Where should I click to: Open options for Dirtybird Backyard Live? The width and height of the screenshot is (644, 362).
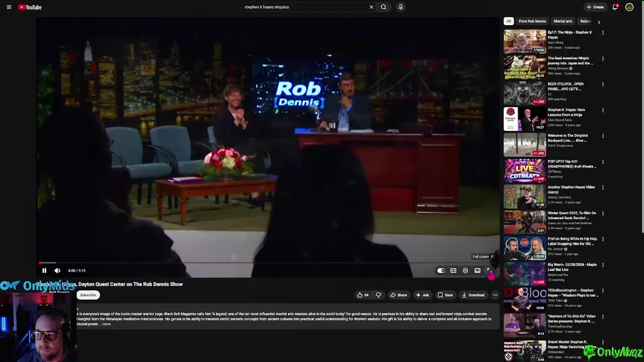603,136
